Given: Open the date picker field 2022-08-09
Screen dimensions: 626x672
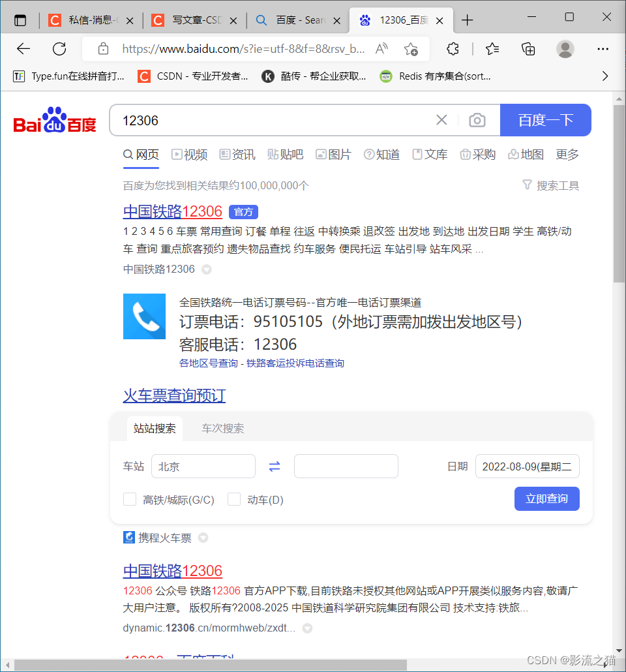Looking at the screenshot, I should pyautogui.click(x=528, y=466).
